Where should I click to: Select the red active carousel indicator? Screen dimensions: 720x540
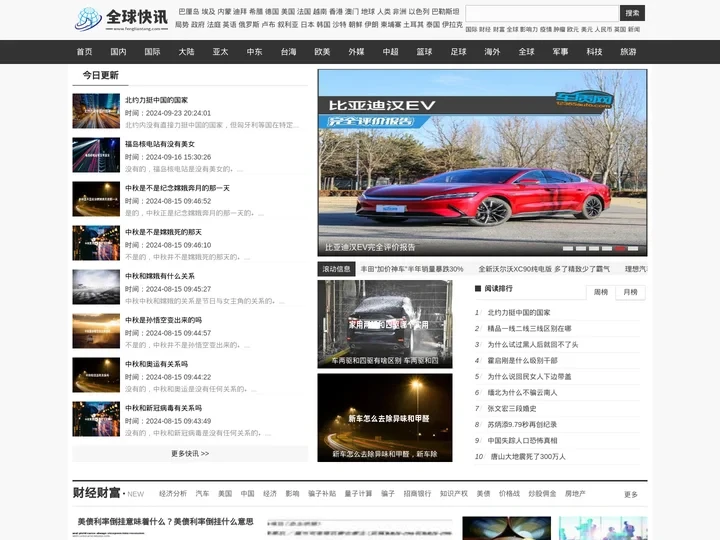(x=620, y=248)
